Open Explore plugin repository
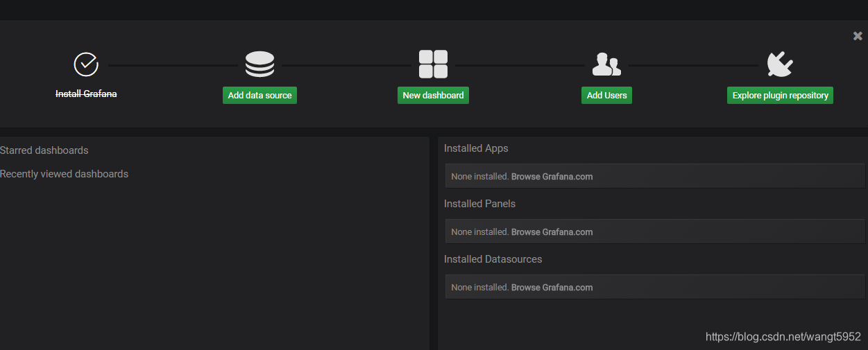Viewport: 868px width, 350px height. 780,95
